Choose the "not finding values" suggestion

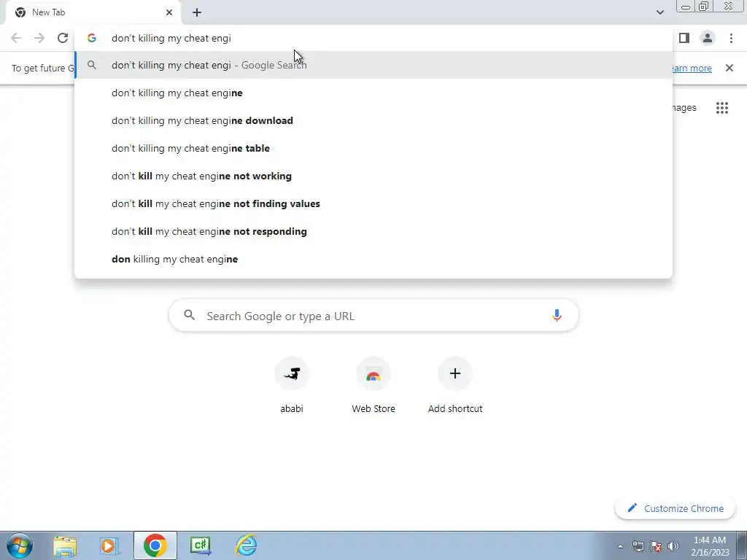point(373,204)
